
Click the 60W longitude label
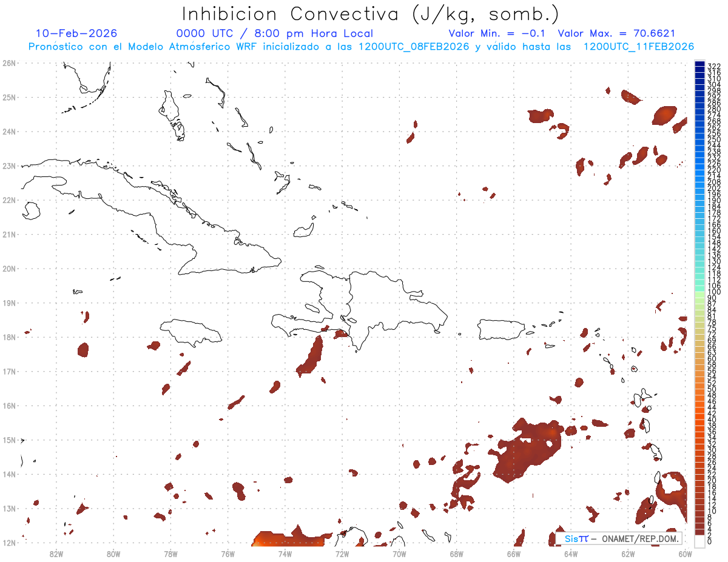(686, 553)
